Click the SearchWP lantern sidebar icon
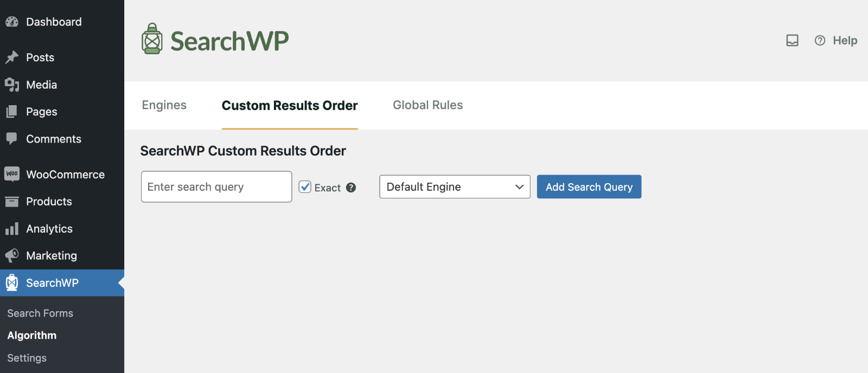Viewport: 868px width, 373px height. [x=12, y=282]
